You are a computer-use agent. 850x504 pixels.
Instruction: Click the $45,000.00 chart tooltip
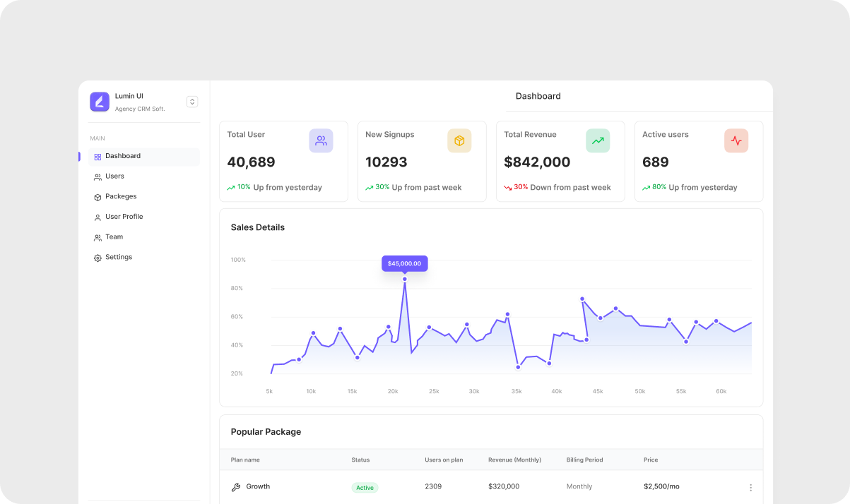(404, 263)
